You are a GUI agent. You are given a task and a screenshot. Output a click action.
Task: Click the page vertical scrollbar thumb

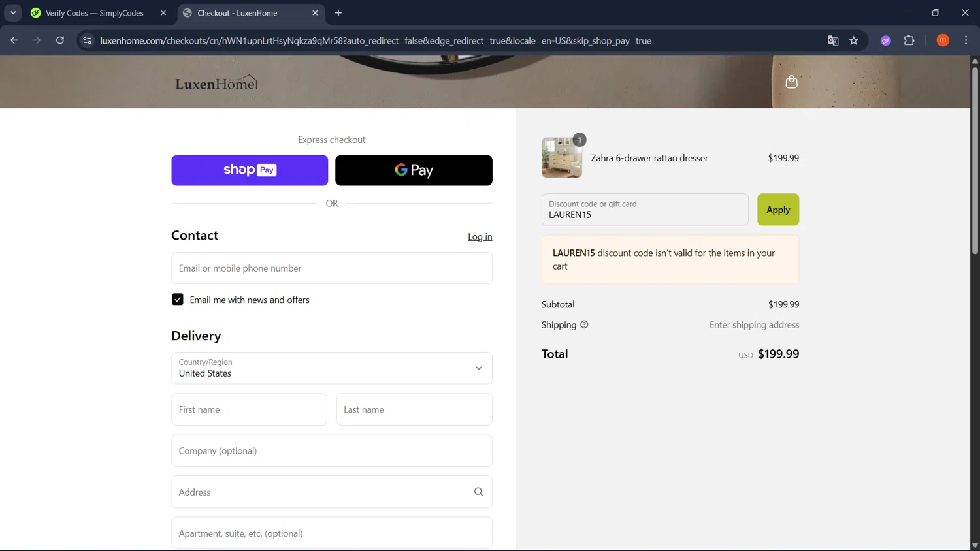pyautogui.click(x=975, y=160)
